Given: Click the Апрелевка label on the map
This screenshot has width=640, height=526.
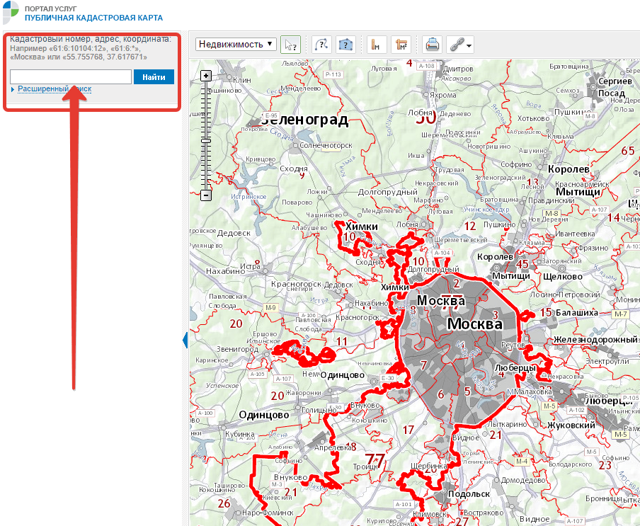Looking at the screenshot, I should click(x=332, y=447).
